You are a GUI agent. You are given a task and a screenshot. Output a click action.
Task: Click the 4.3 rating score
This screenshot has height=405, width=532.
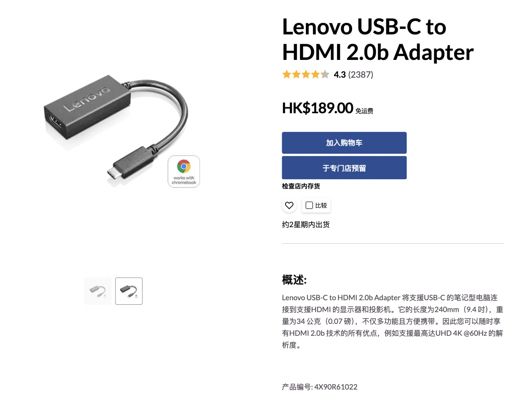[x=340, y=74]
